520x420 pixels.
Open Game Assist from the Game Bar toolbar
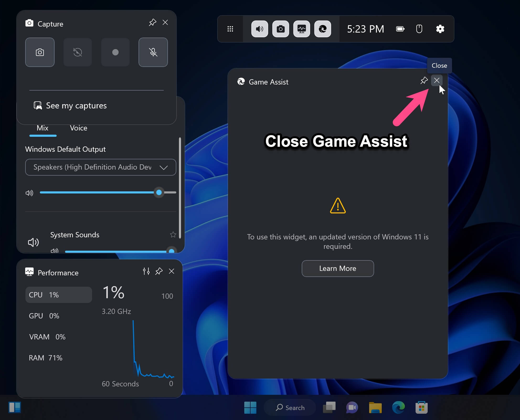click(322, 29)
